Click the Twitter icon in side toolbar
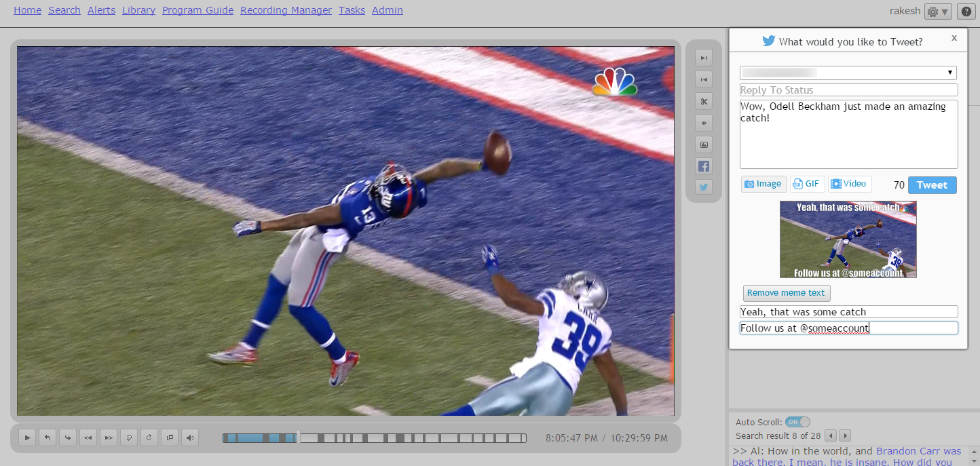Viewport: 980px width, 466px height. coord(704,187)
